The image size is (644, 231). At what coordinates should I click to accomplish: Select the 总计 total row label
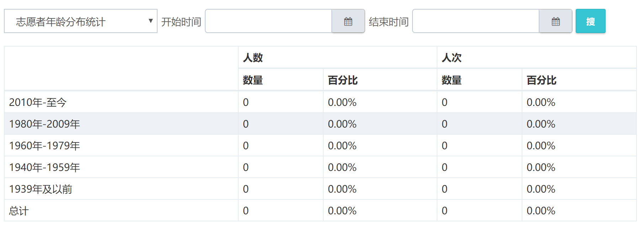point(19,211)
